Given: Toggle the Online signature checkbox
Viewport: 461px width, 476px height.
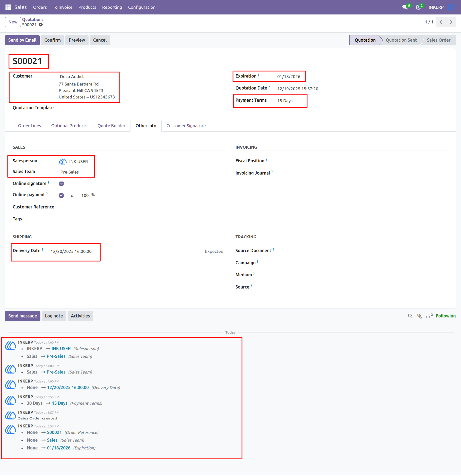Looking at the screenshot, I should coord(61,184).
